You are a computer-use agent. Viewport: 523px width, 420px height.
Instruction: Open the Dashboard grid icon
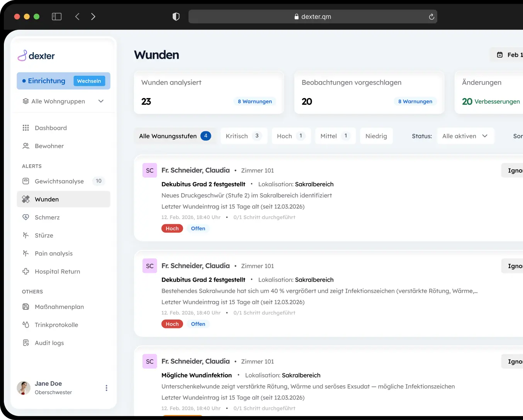coord(26,128)
